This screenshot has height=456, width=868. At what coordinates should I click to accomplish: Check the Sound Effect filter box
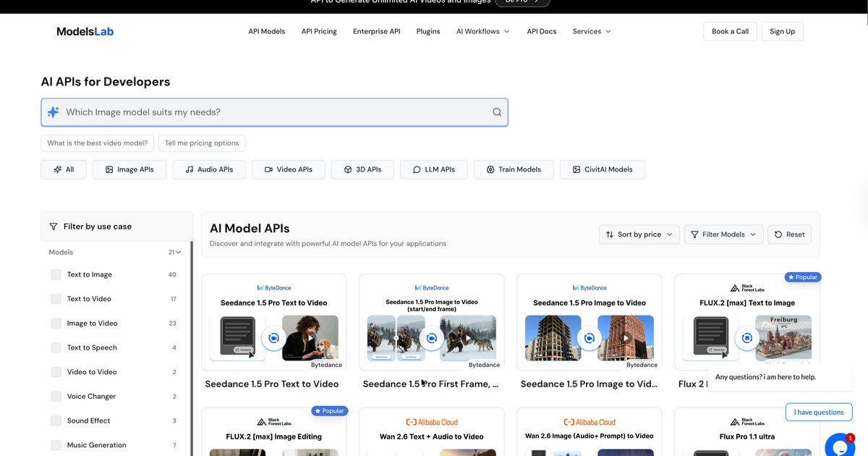point(56,421)
